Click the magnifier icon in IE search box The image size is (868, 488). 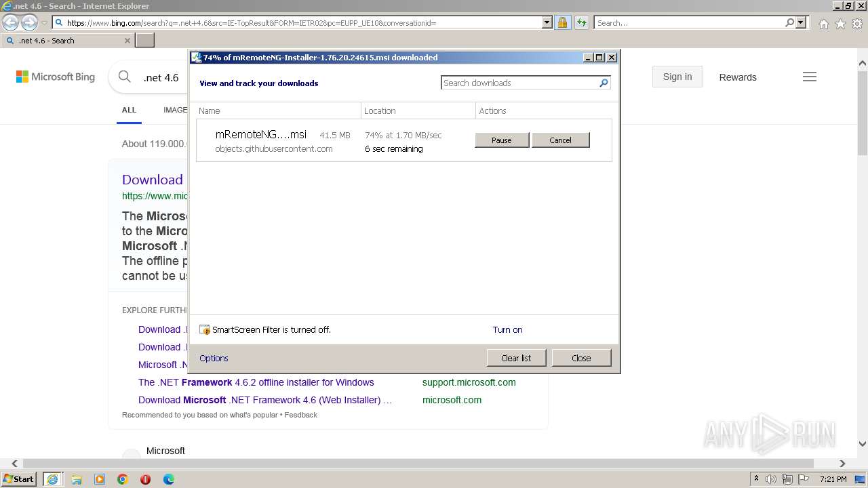pyautogui.click(x=789, y=22)
